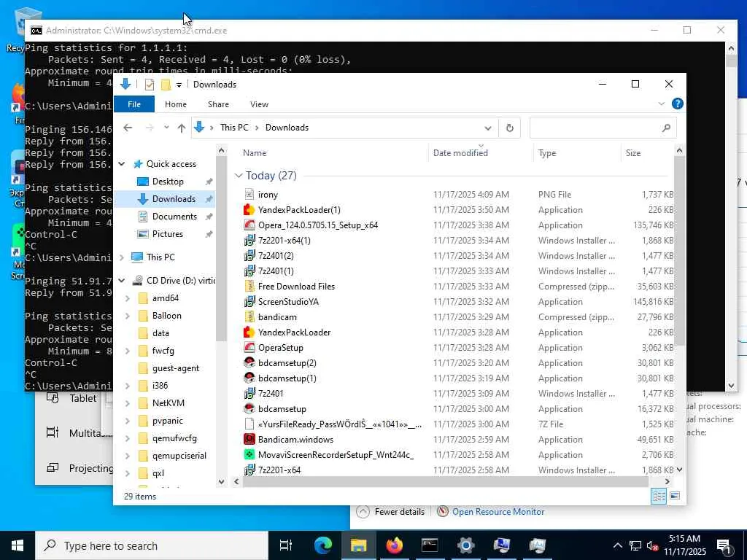Viewport: 747px width, 560px height.
Task: Select the bdcamsetup(2) application icon
Action: tap(249, 362)
